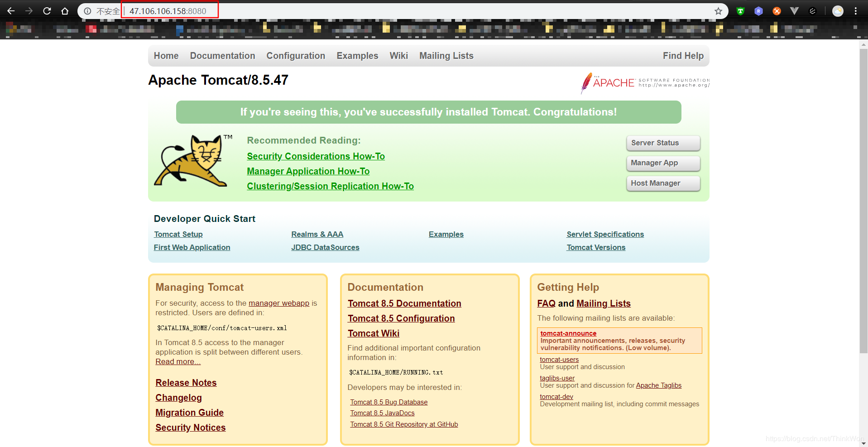
Task: Open the First Web Application link
Action: coord(192,247)
